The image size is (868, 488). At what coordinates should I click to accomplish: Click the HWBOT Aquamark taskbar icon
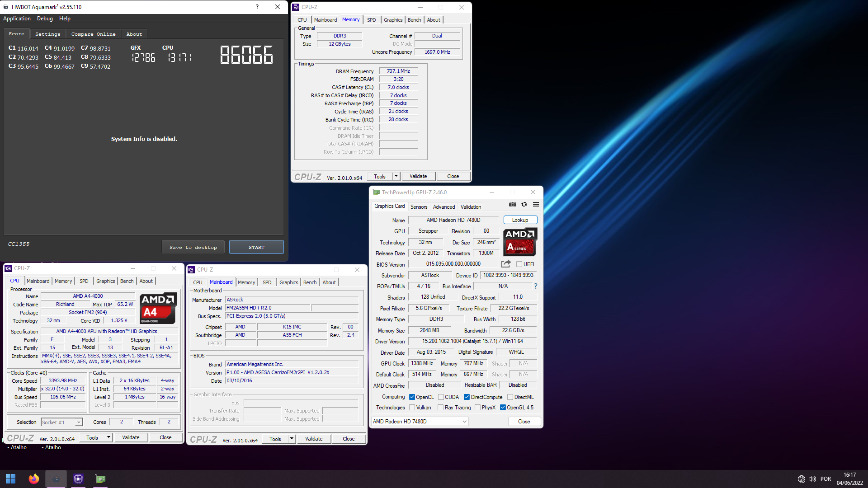pyautogui.click(x=56, y=479)
